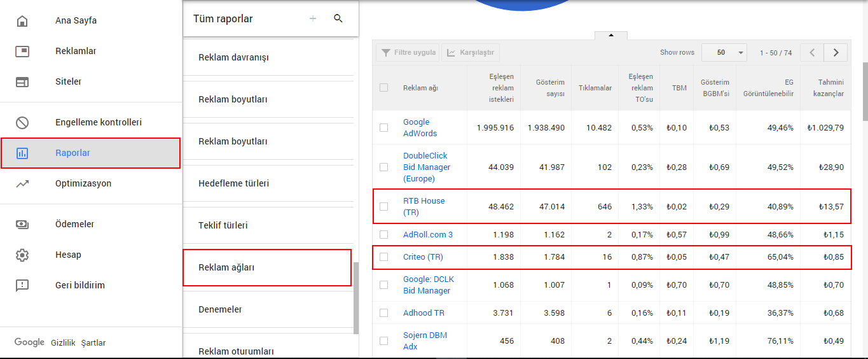Check the Criteo (TR) row checkbox

click(383, 257)
